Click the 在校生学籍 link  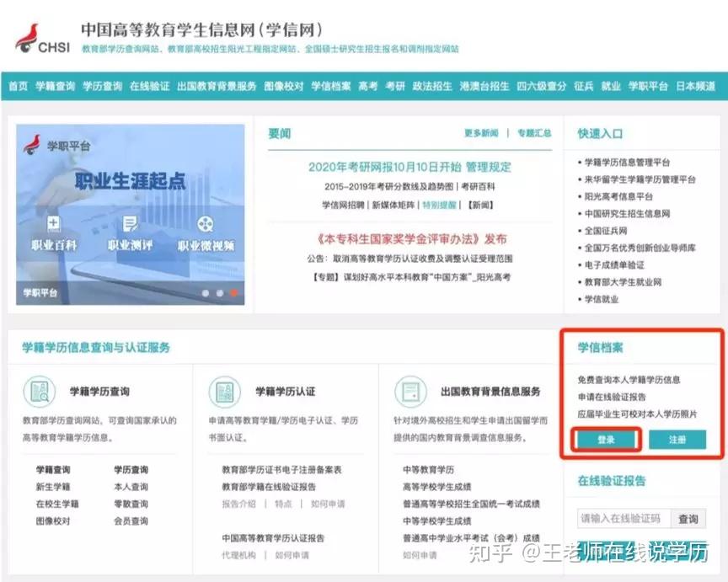pos(57,504)
